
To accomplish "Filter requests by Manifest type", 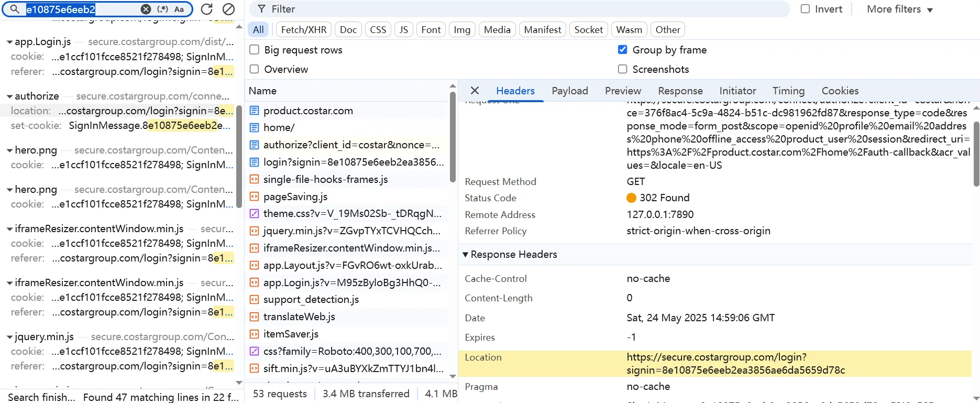I will (x=543, y=30).
